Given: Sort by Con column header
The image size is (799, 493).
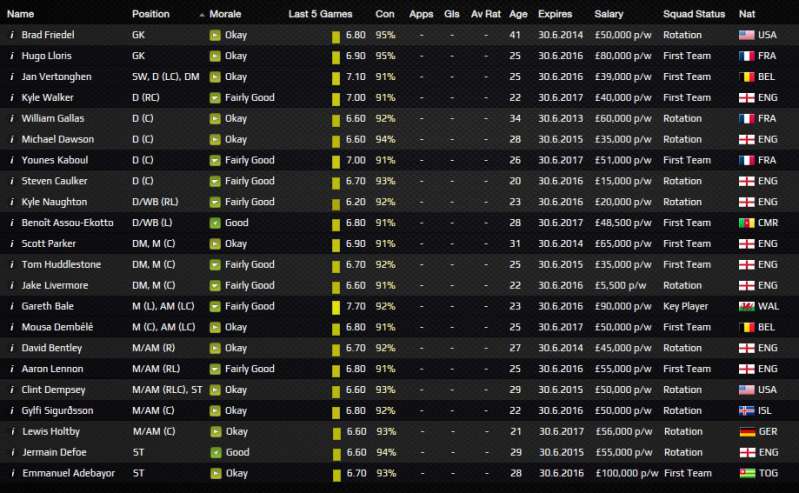Looking at the screenshot, I should [x=385, y=14].
